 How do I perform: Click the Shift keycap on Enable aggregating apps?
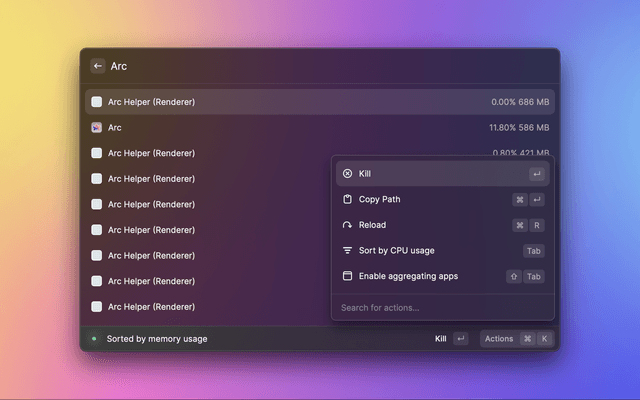point(514,276)
